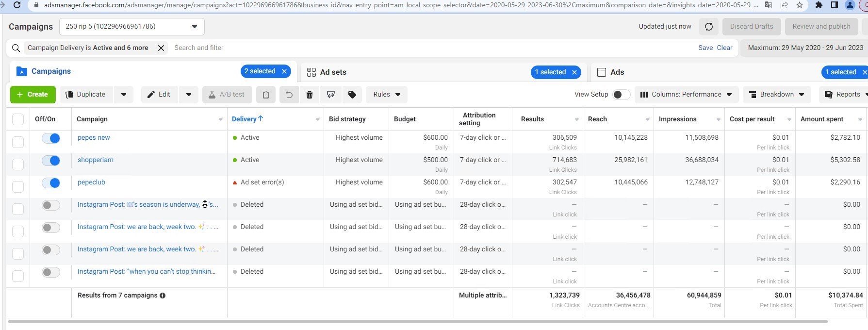Check the box for pepes new row
Viewport: 868px width, 330px height.
tap(18, 142)
